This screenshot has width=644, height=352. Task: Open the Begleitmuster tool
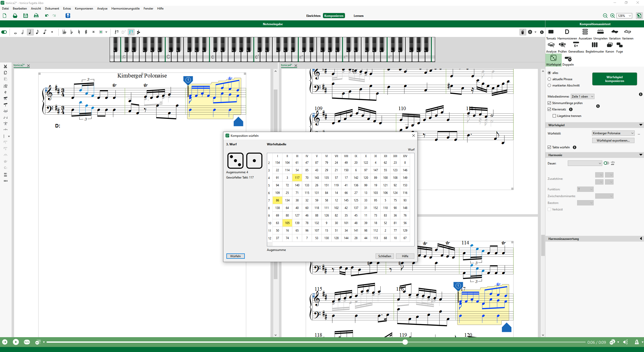click(595, 48)
